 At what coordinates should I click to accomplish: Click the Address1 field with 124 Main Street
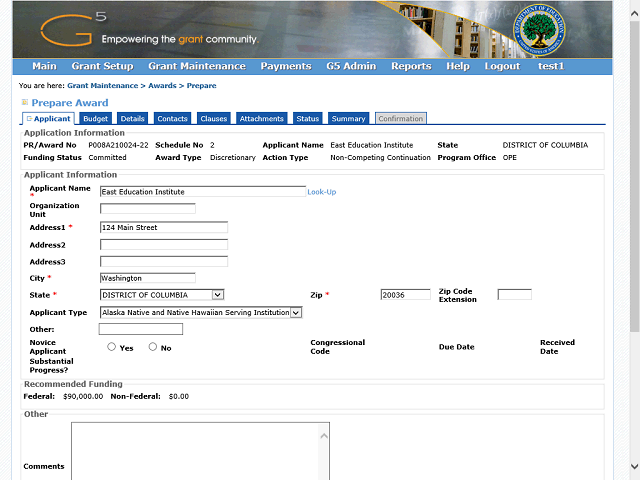coord(164,227)
